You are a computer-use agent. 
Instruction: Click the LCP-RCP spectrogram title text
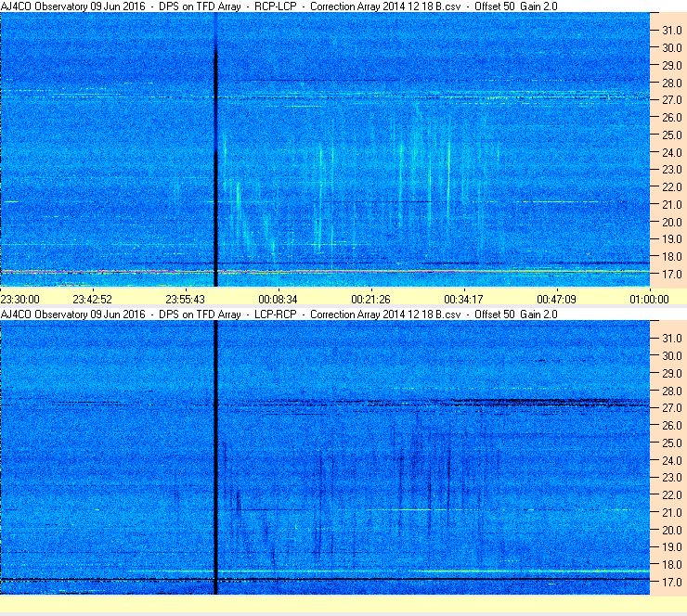pos(279,314)
